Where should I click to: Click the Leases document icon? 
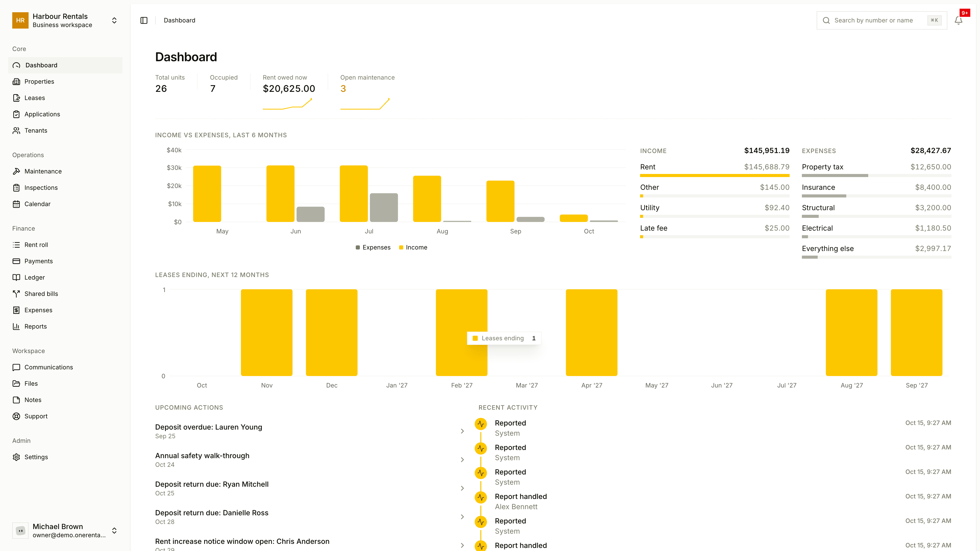16,98
